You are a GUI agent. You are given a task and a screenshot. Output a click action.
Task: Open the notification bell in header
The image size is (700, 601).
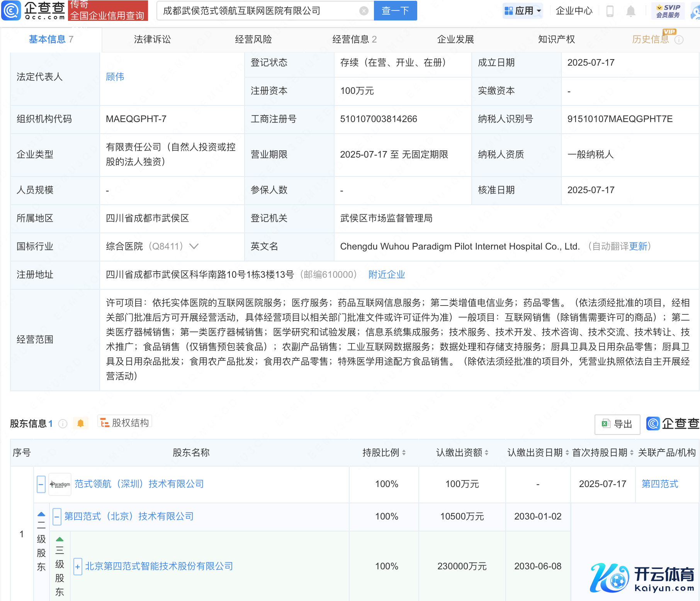point(630,11)
